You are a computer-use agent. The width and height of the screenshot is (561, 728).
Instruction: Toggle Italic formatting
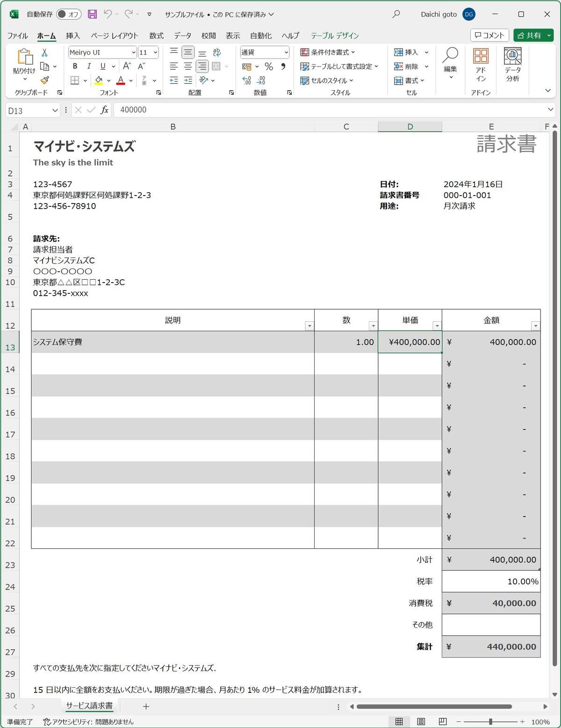[89, 66]
